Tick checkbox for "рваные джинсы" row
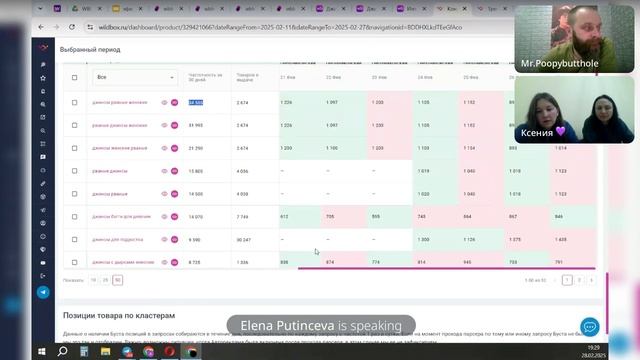This screenshot has height=360, width=640. (74, 171)
